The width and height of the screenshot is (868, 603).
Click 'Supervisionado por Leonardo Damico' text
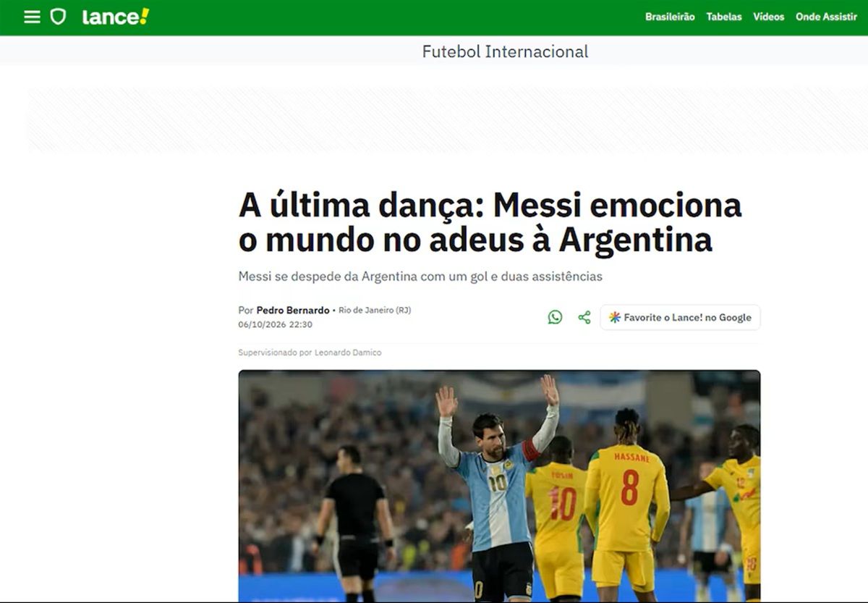(310, 353)
